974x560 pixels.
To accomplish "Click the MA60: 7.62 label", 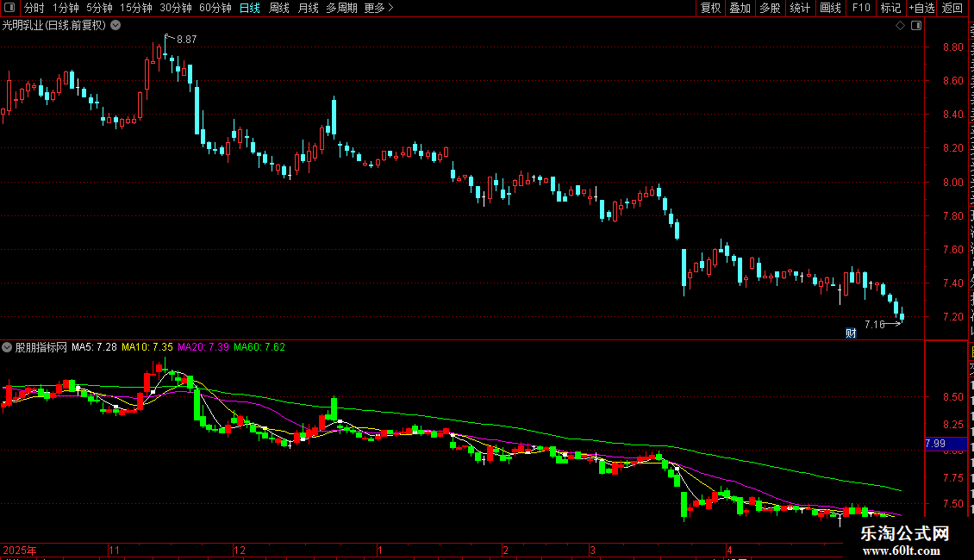I will [x=259, y=347].
